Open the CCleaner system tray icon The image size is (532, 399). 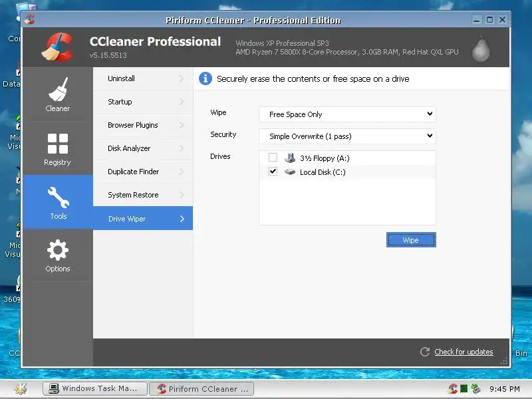coord(452,388)
